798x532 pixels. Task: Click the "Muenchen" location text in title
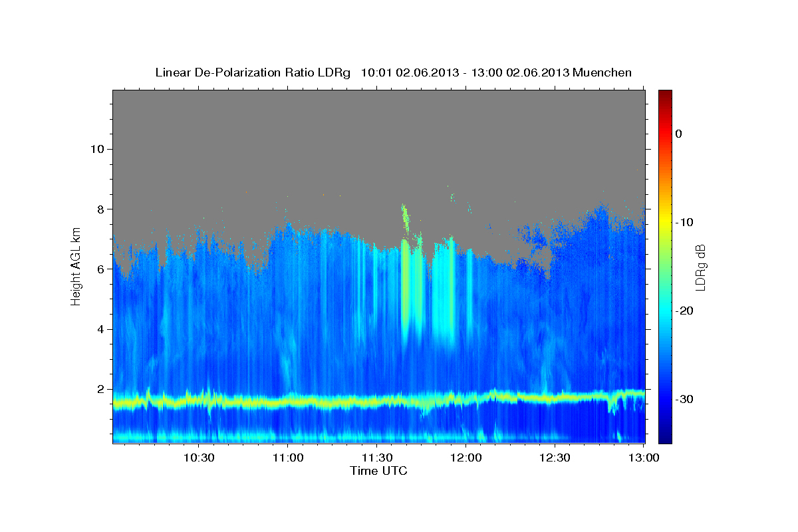click(x=602, y=72)
